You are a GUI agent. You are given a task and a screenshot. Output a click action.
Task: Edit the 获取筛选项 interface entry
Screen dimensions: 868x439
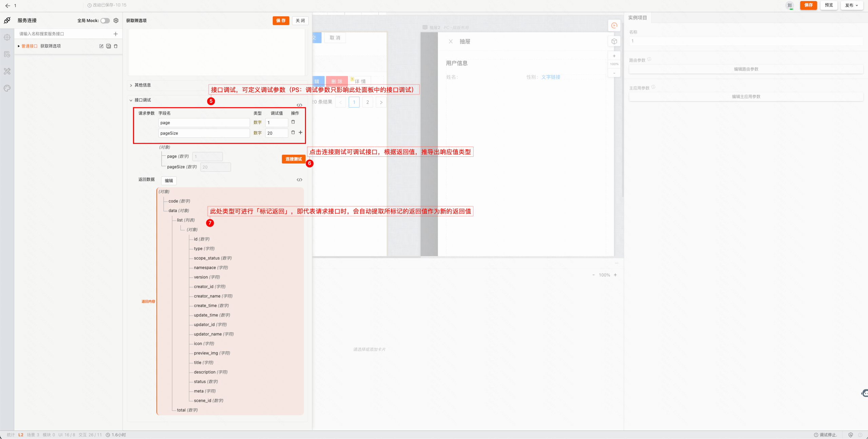(101, 46)
